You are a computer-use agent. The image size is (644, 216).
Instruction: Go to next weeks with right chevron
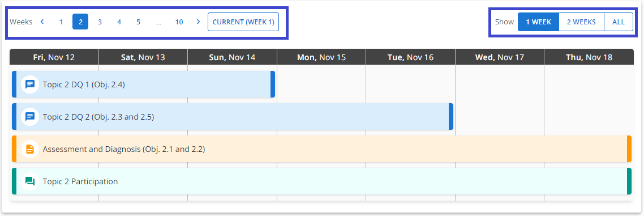click(199, 22)
